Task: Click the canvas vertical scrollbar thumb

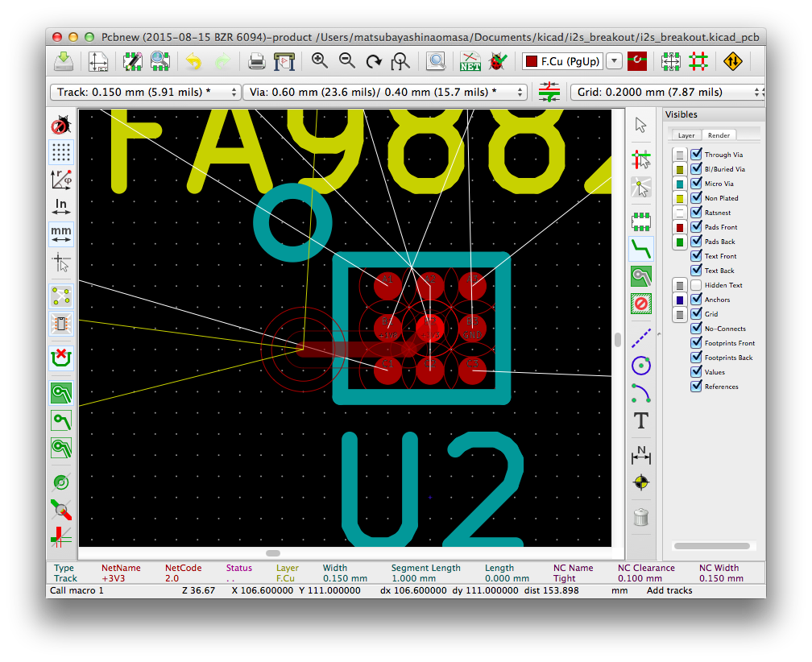Action: click(618, 340)
